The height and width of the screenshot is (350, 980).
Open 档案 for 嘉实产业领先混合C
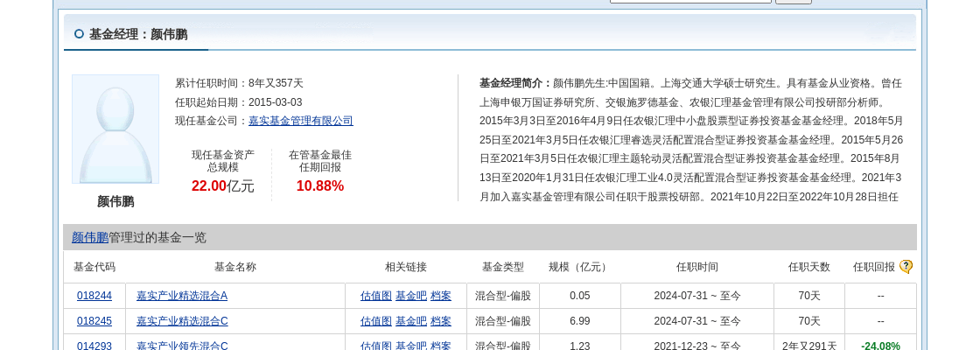click(441, 346)
